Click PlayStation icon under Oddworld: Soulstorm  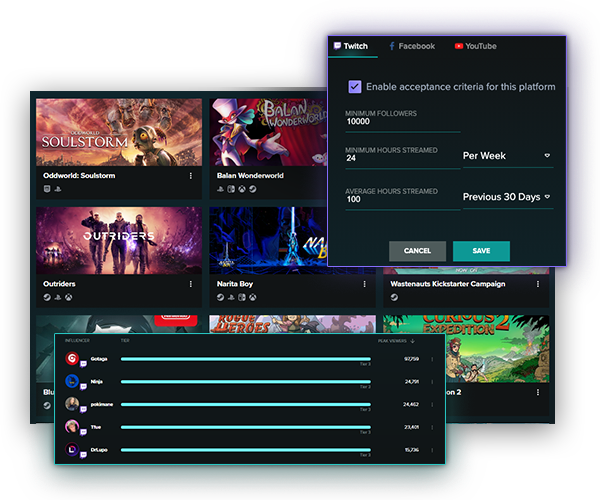click(x=58, y=189)
